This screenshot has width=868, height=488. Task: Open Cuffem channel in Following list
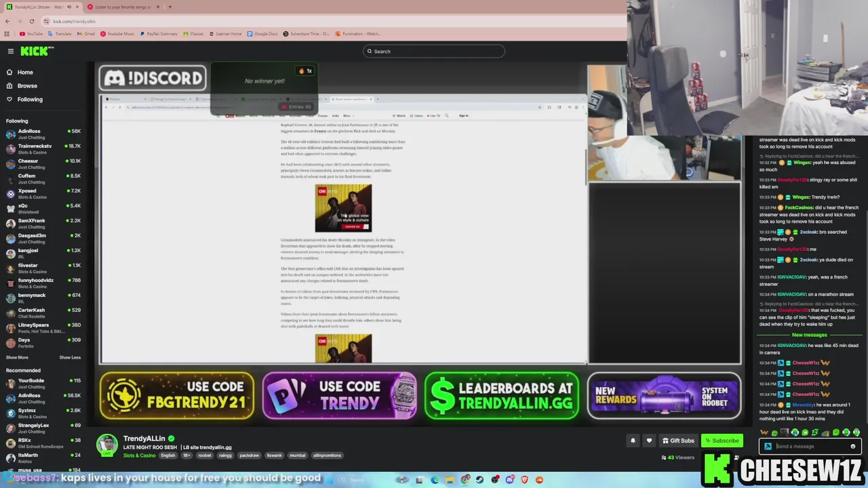(43, 178)
